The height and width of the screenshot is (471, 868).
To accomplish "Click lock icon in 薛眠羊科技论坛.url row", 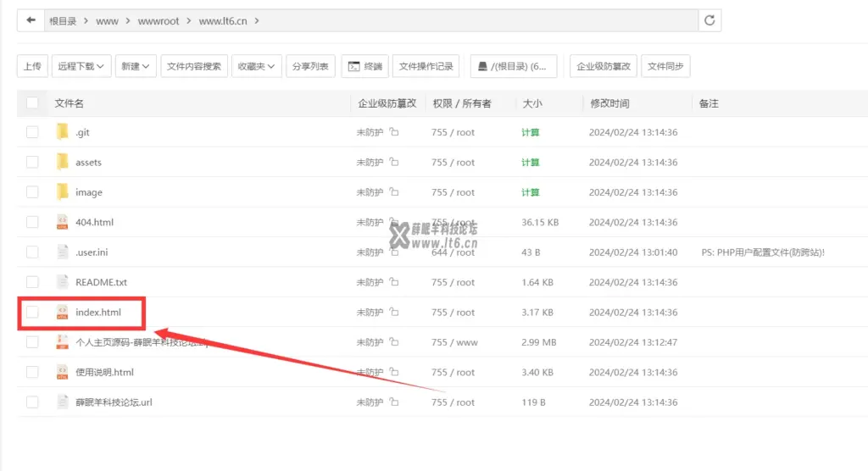I will pos(393,402).
